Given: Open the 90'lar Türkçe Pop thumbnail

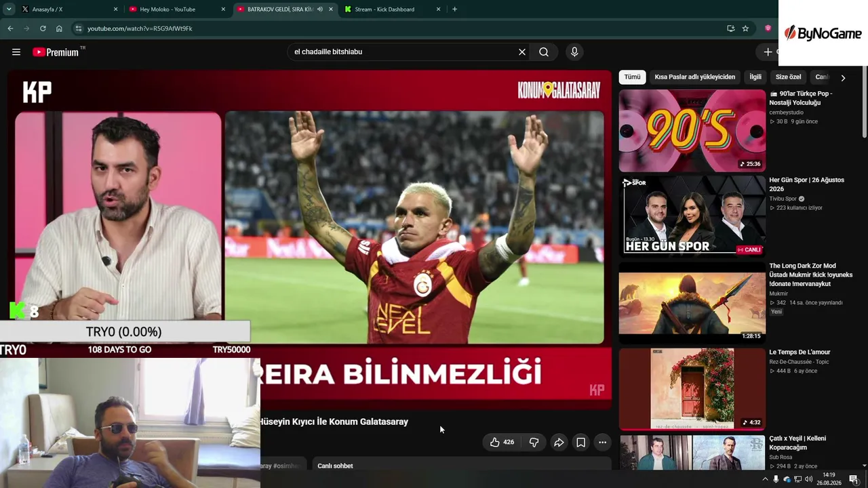Looking at the screenshot, I should point(692,131).
